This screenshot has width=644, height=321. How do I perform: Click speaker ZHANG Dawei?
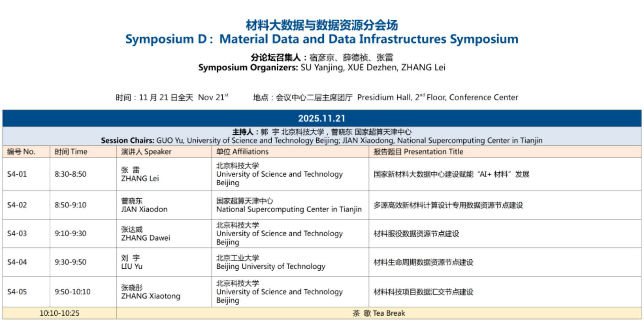[x=145, y=238]
